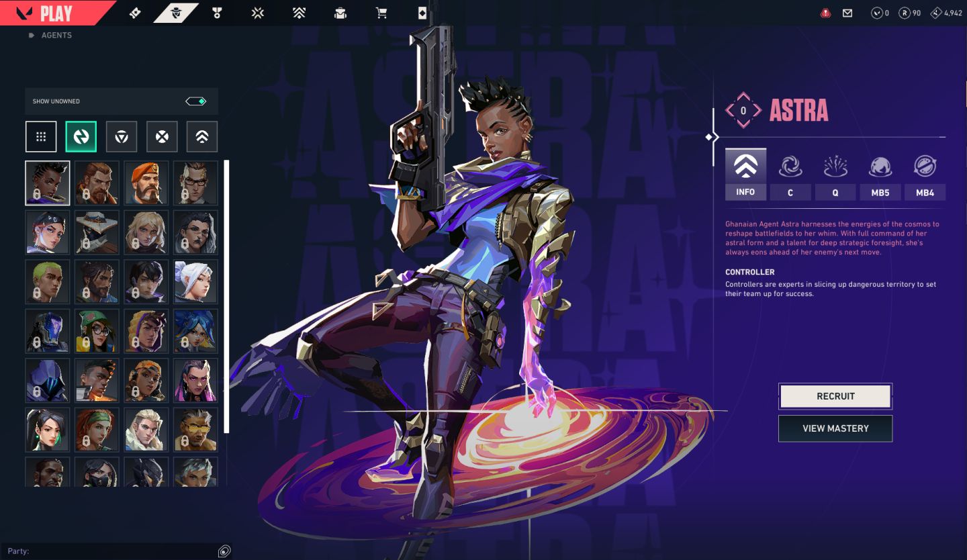The image size is (967, 560).
Task: Open the four-pointed star icon beside the medal
Action: click(x=258, y=13)
